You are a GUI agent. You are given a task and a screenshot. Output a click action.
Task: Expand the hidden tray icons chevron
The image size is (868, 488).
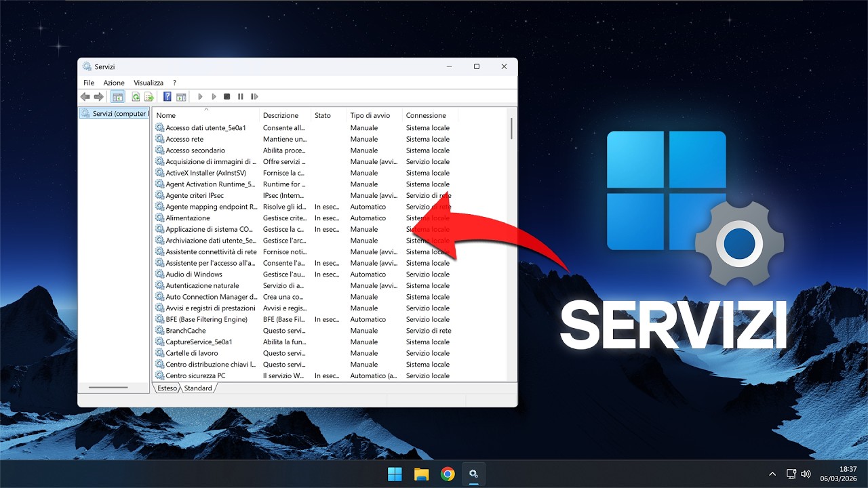pos(772,474)
